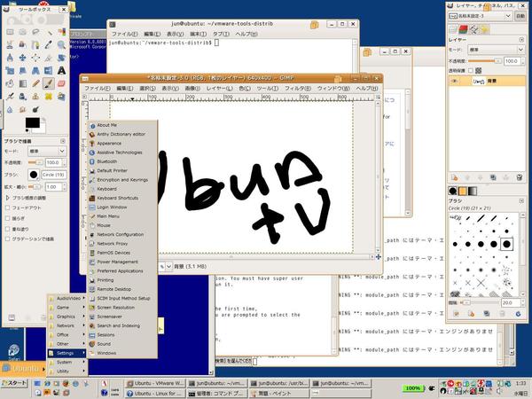This screenshot has height=399, width=532.
Task: Click the Screen Resolution settings icon
Action: (90, 308)
